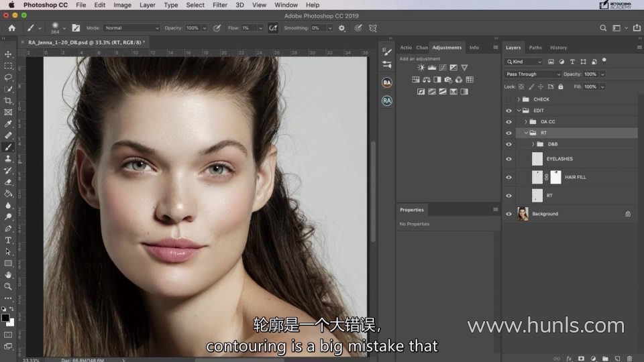The image size is (644, 362).
Task: Show the CHECK group visibility
Action: coord(509,99)
